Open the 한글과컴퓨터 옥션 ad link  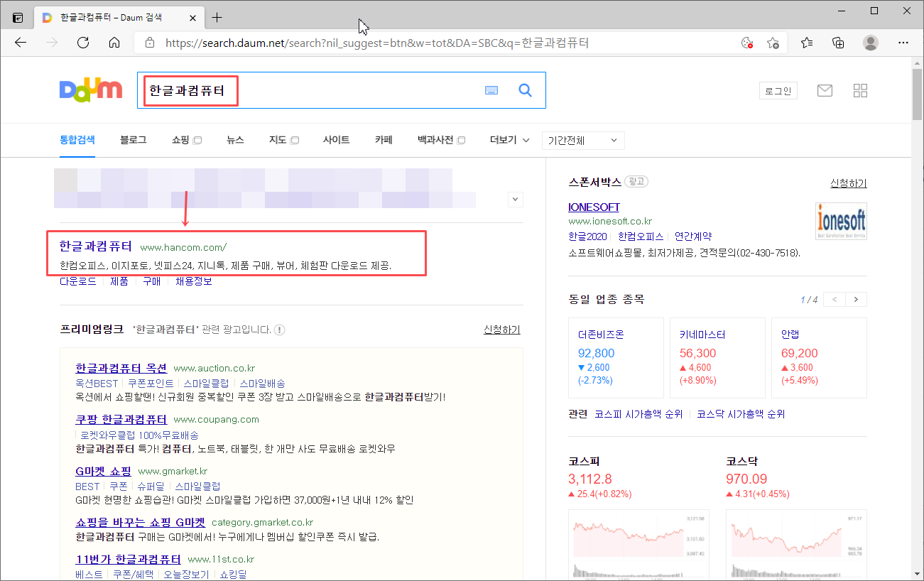(121, 368)
